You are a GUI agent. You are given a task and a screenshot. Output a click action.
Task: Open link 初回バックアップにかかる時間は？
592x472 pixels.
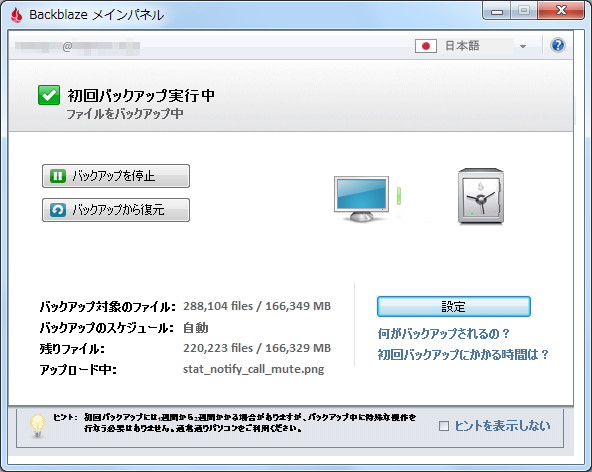pos(463,355)
